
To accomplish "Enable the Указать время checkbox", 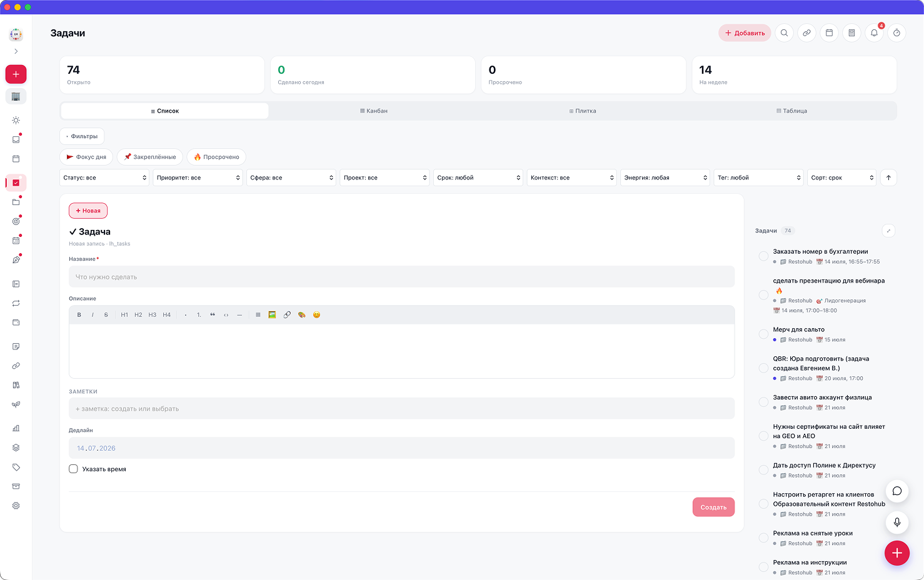I will [x=73, y=469].
